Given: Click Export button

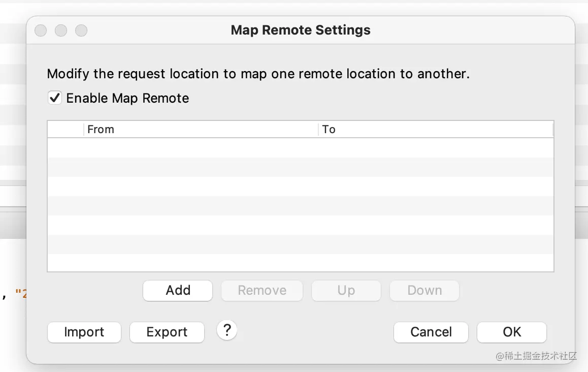Looking at the screenshot, I should (x=167, y=332).
